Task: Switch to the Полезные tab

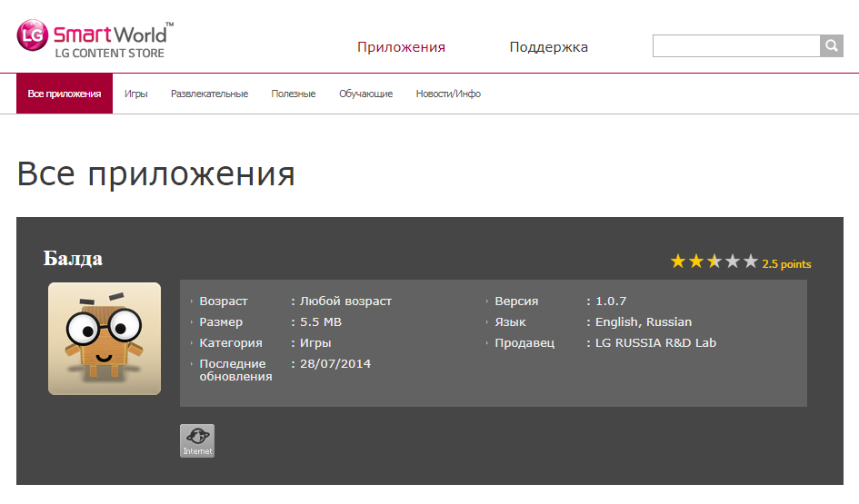Action: click(x=293, y=94)
